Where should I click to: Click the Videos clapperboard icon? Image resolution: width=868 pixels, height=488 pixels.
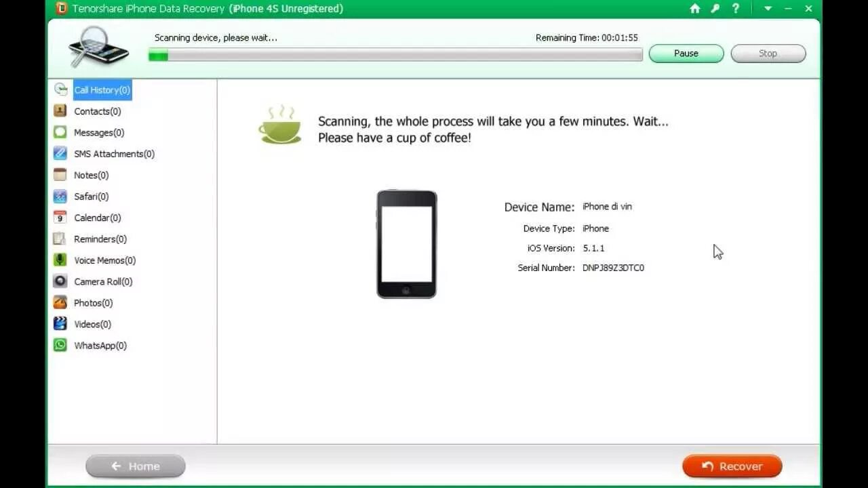tap(60, 323)
